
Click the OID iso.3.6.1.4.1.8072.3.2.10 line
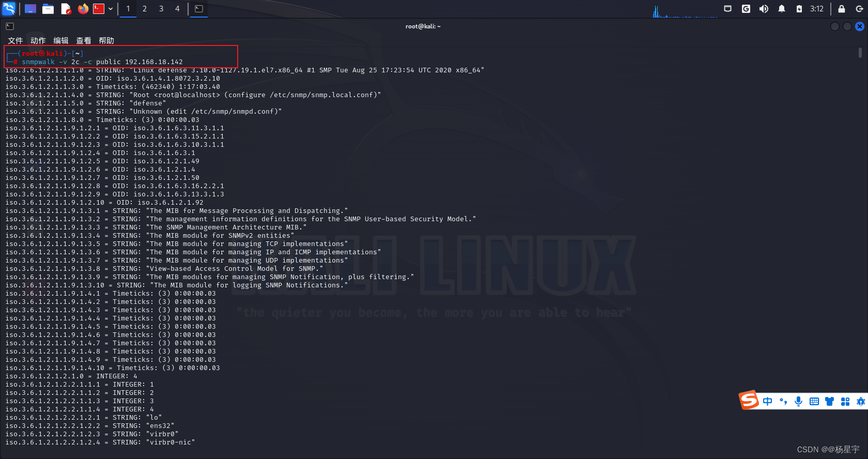coord(113,79)
